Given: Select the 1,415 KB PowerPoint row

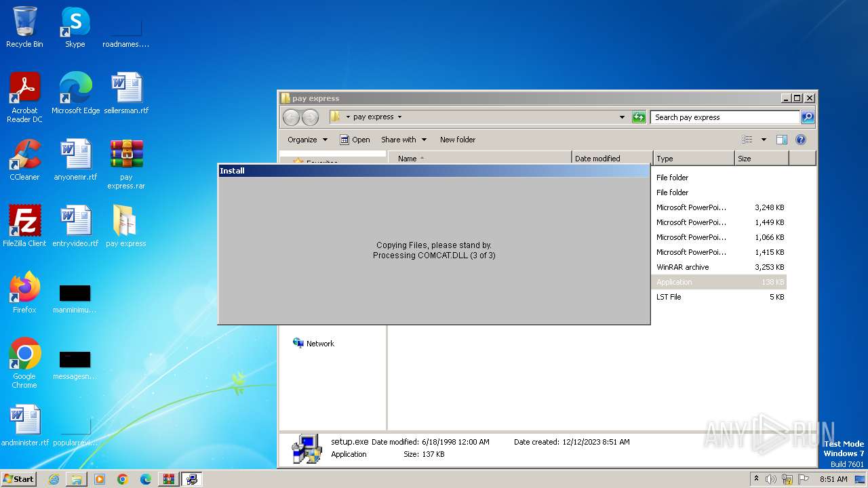Looking at the screenshot, I should 720,252.
